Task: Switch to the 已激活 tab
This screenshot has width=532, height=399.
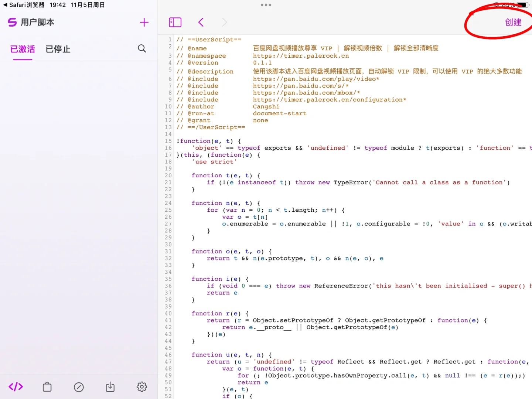Action: tap(23, 49)
